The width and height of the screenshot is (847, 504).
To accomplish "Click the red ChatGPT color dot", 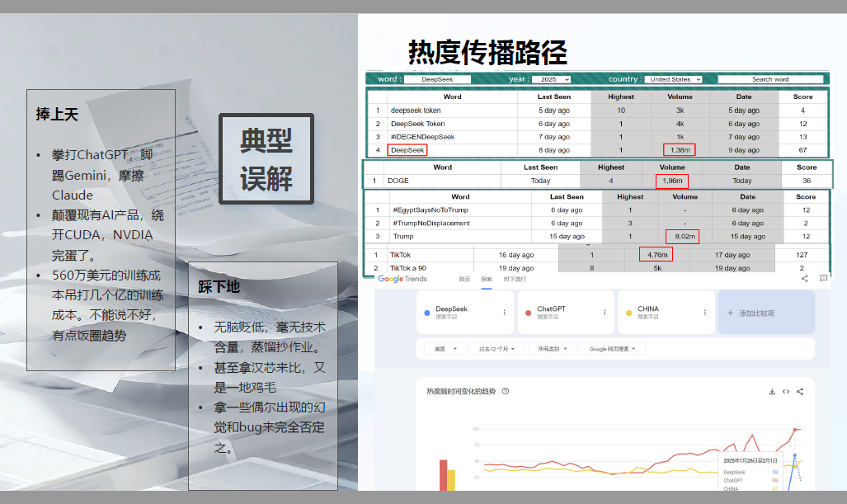I will click(528, 313).
